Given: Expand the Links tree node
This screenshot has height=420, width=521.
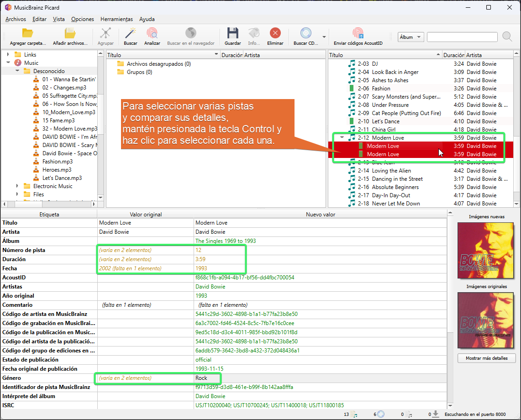Looking at the screenshot, I should pyautogui.click(x=8, y=54).
